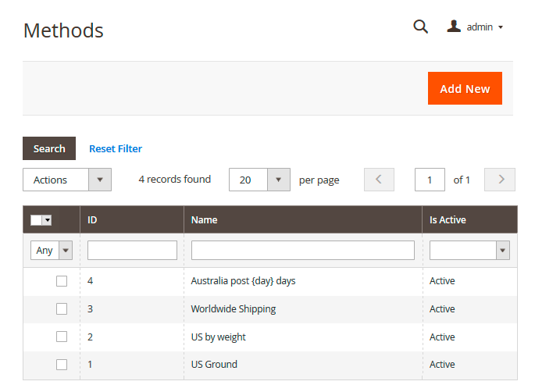Go to the next page arrow
Image resolution: width=535 pixels, height=392 pixels.
tap(500, 180)
